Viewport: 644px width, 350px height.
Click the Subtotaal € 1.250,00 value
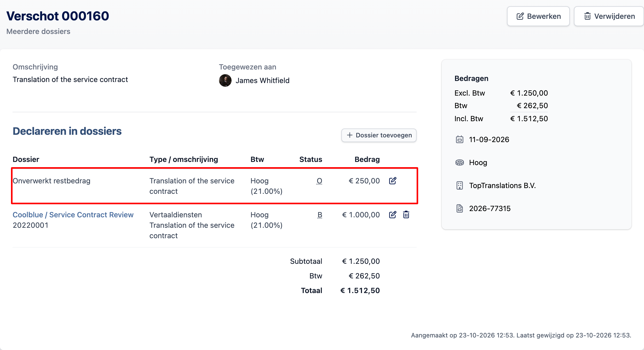pos(361,261)
